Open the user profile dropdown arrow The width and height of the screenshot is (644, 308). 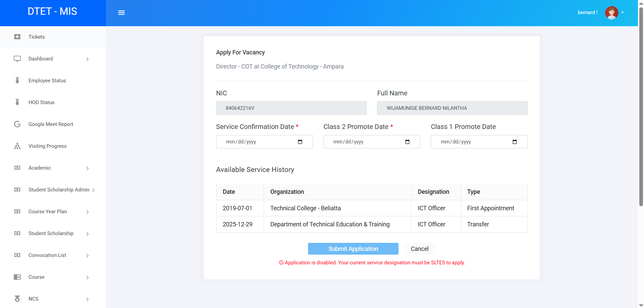click(622, 12)
